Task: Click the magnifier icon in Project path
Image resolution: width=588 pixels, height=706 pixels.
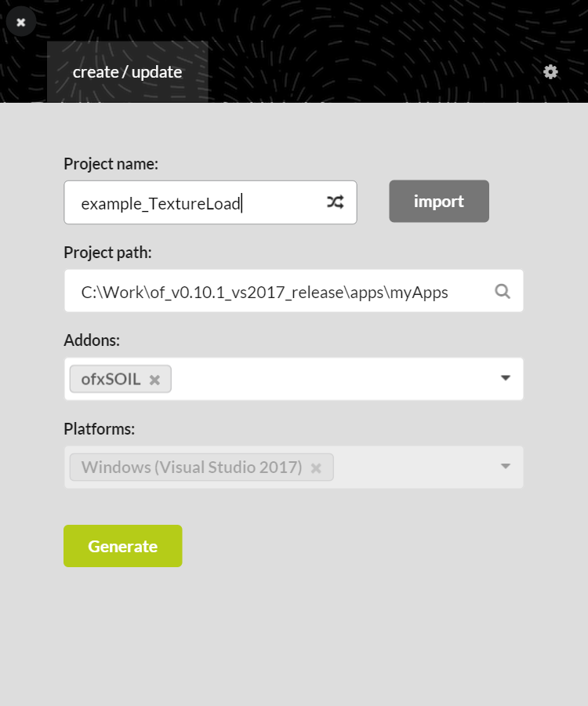Action: 503,291
